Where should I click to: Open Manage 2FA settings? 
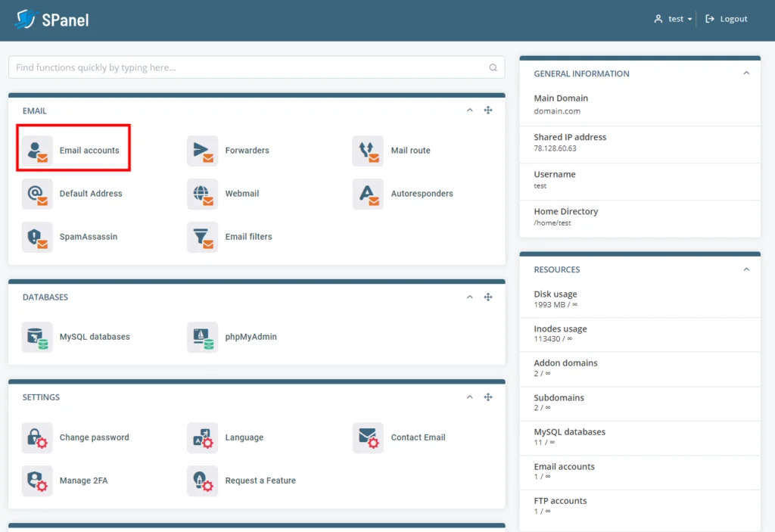coord(74,481)
